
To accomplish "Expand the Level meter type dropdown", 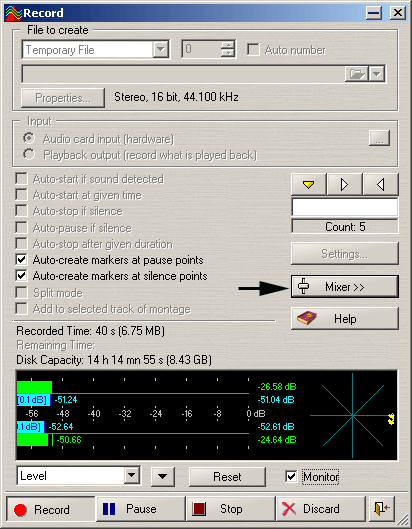I will pyautogui.click(x=132, y=476).
